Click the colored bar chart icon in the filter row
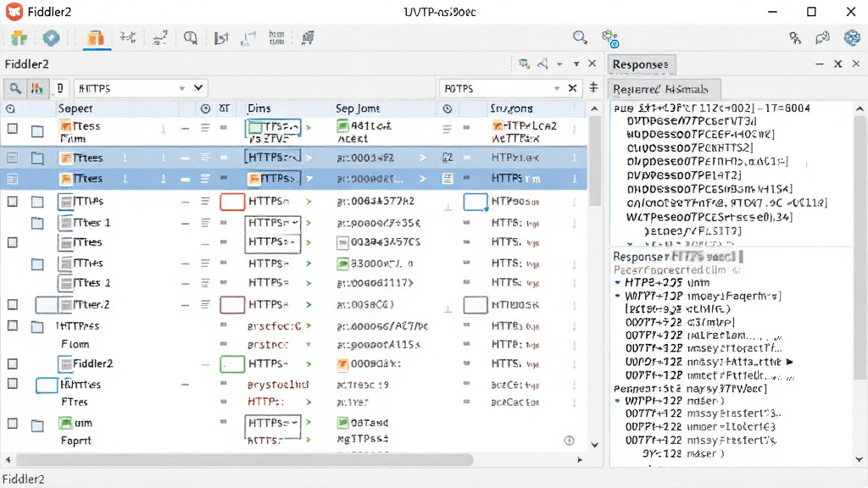Image resolution: width=868 pixels, height=488 pixels. point(36,88)
